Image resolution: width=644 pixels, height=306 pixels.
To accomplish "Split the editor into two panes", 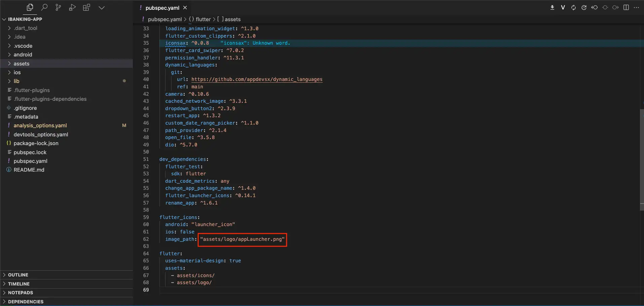I will [x=626, y=7].
